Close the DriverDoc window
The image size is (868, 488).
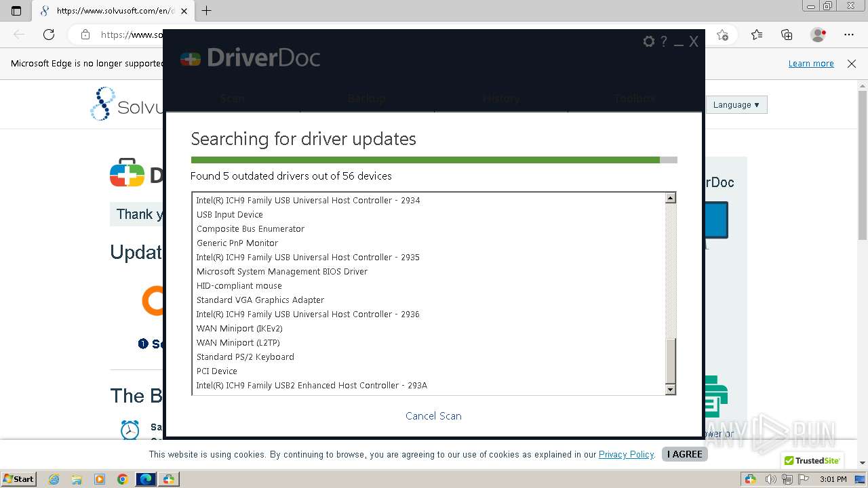694,41
